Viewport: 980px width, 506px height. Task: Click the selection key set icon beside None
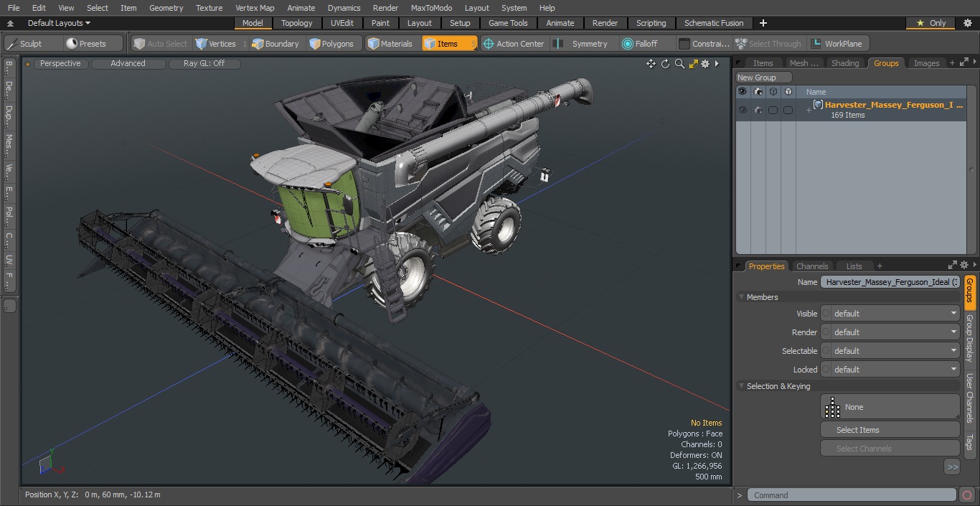832,407
